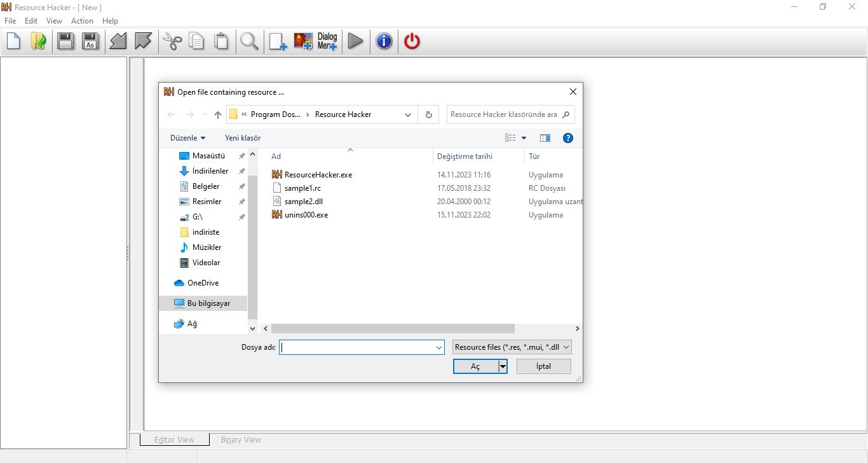The height and width of the screenshot is (463, 868).
Task: Change view layout icon in dialog
Action: coord(510,138)
